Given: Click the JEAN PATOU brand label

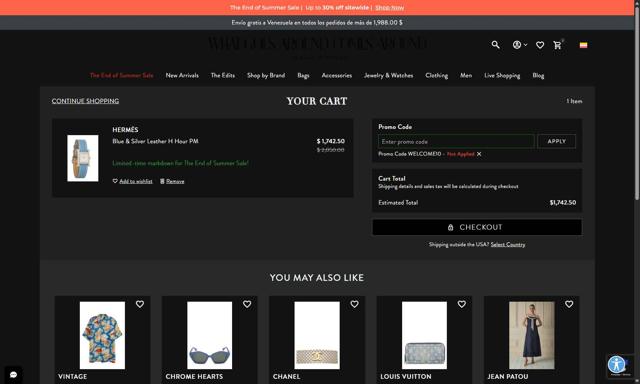Looking at the screenshot, I should (508, 377).
